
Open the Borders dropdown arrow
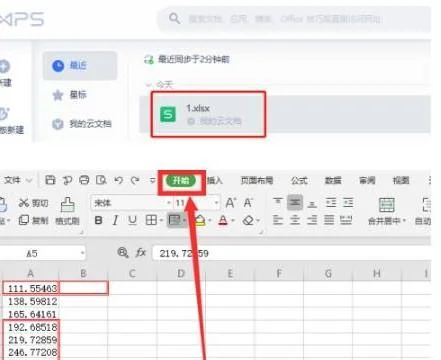tap(161, 220)
